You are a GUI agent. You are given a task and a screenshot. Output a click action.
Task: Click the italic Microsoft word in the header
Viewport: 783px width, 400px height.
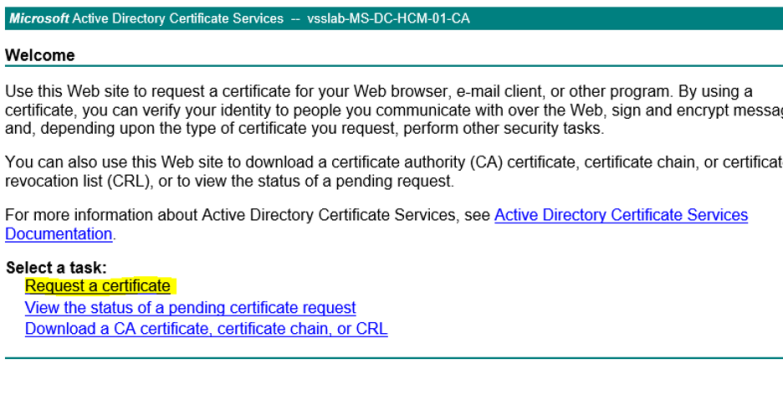coord(39,19)
